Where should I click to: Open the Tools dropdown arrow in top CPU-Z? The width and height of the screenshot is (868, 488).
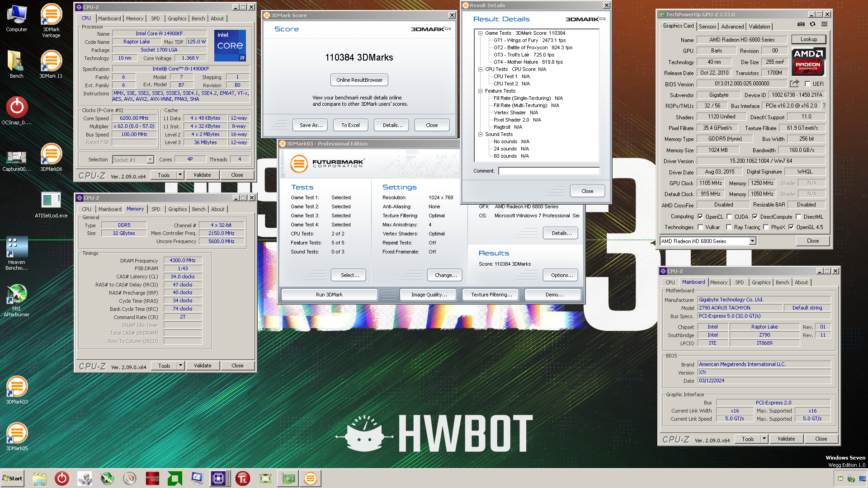(180, 175)
